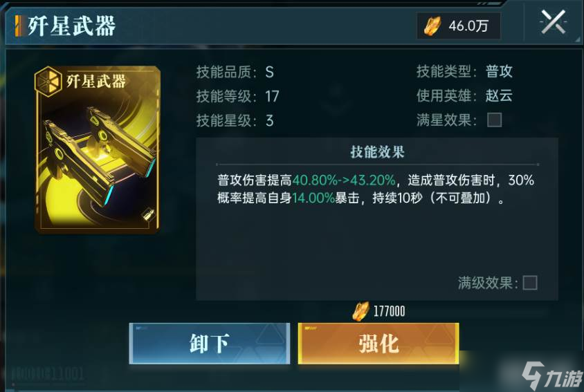The image size is (584, 392).
Task: Toggle the 满级效果 checkbox
Action: point(529,283)
